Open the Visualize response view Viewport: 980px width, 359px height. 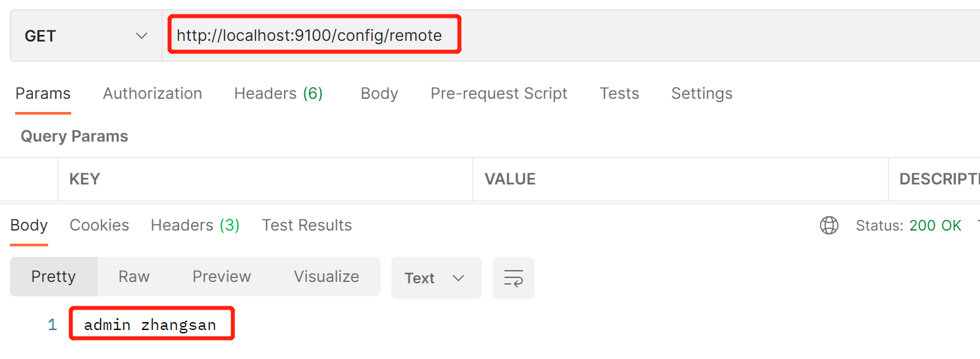[x=326, y=277]
